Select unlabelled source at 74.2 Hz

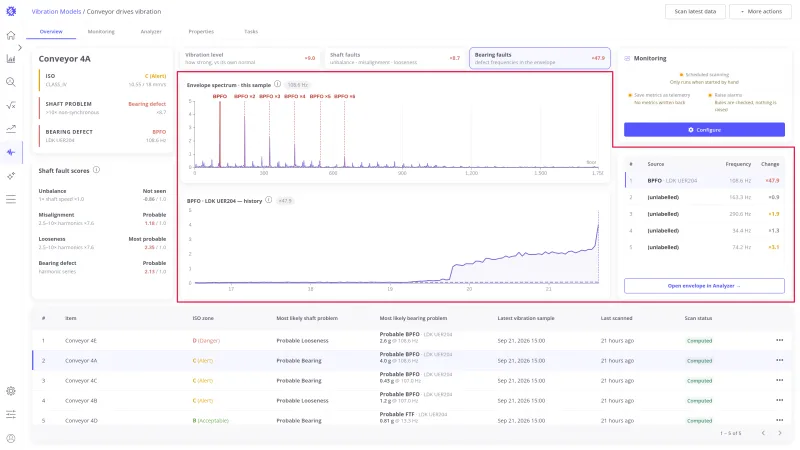(704, 247)
